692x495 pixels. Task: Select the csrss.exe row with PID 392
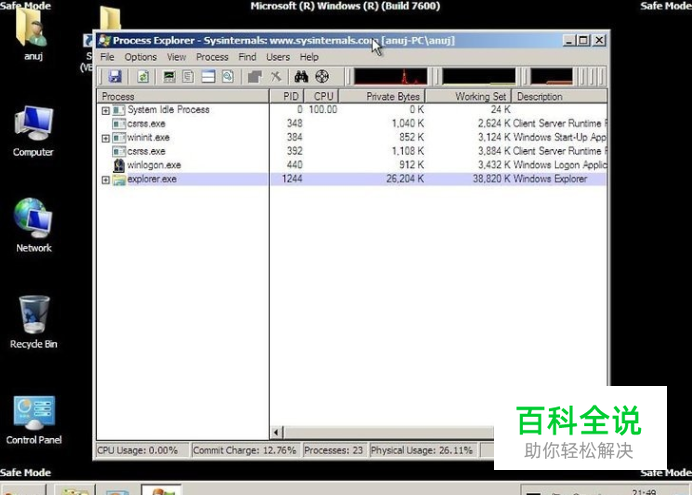click(352, 151)
